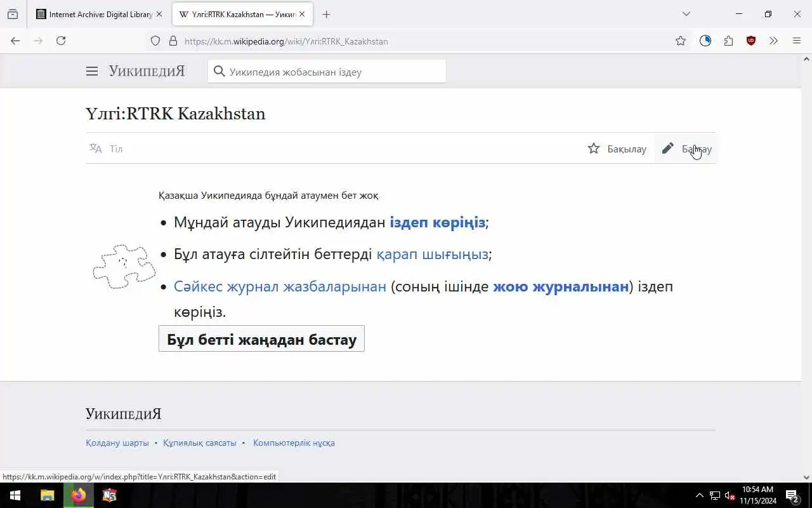The width and height of the screenshot is (812, 508).
Task: Click the Бастау edit pencil button
Action: (686, 149)
